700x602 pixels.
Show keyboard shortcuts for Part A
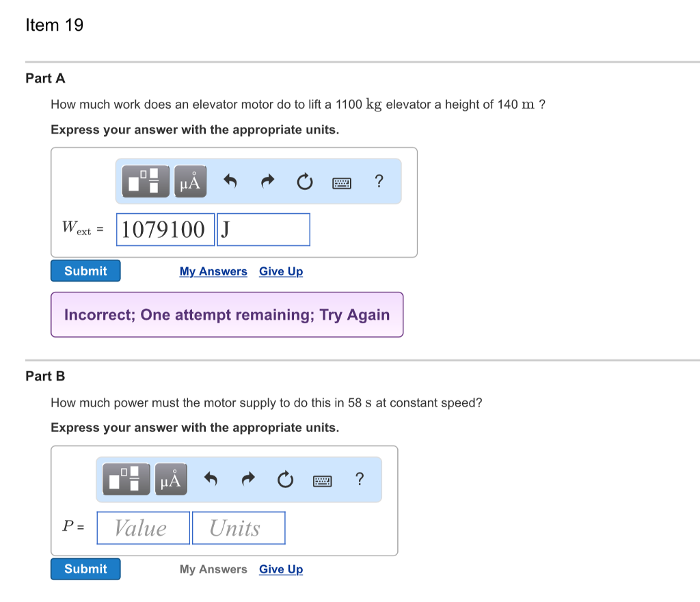tap(342, 182)
